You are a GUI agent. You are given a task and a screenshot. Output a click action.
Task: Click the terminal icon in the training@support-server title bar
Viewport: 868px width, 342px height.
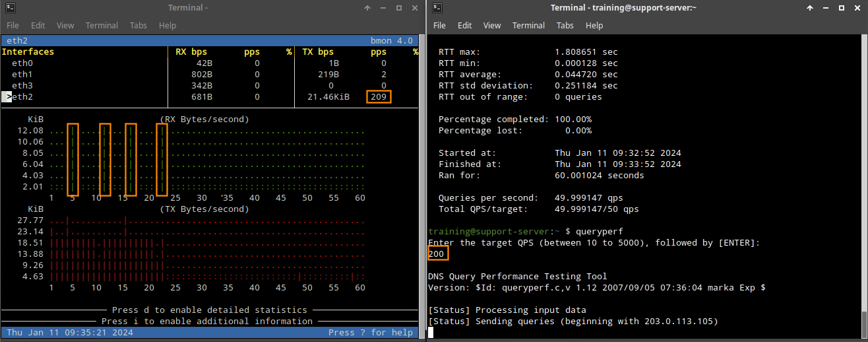[437, 8]
